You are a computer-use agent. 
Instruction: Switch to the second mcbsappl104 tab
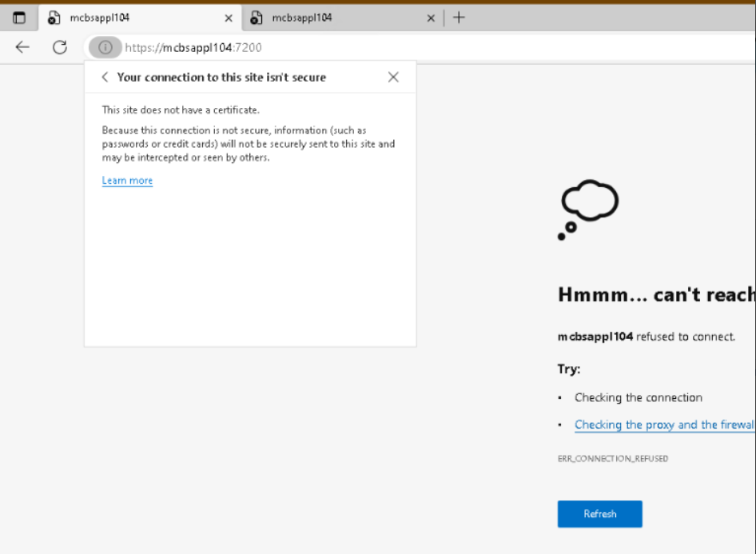336,18
